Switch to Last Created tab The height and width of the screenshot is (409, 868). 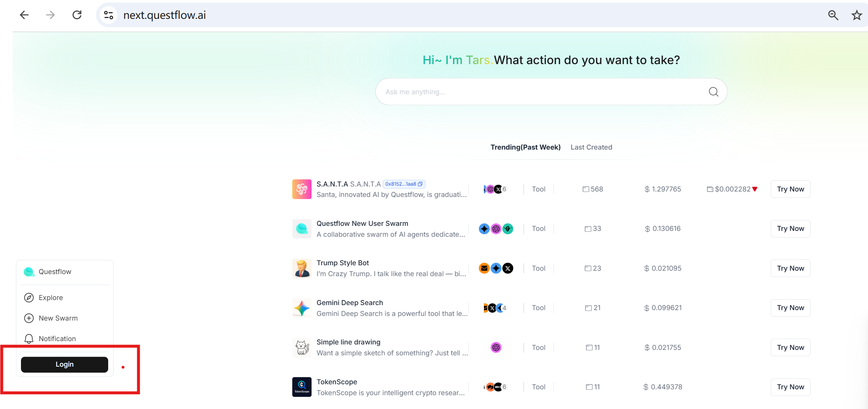(591, 147)
